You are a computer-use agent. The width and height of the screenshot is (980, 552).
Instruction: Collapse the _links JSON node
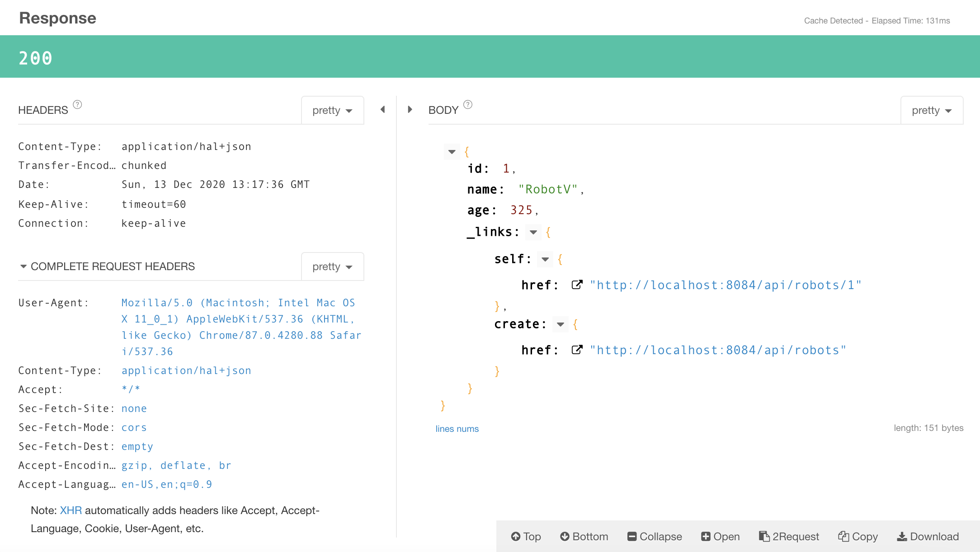tap(533, 232)
